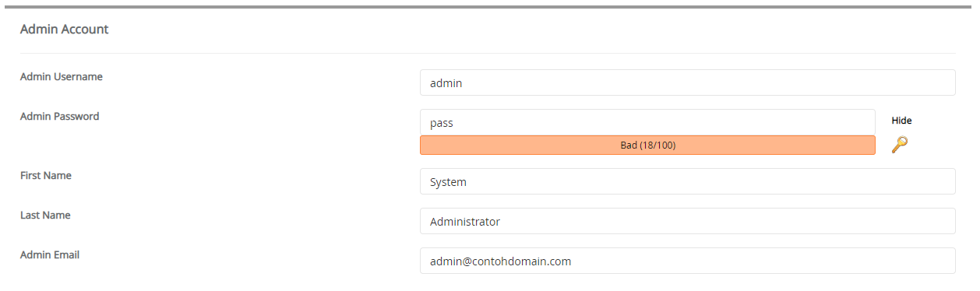Click the First Name label
The height and width of the screenshot is (291, 980).
click(45, 175)
